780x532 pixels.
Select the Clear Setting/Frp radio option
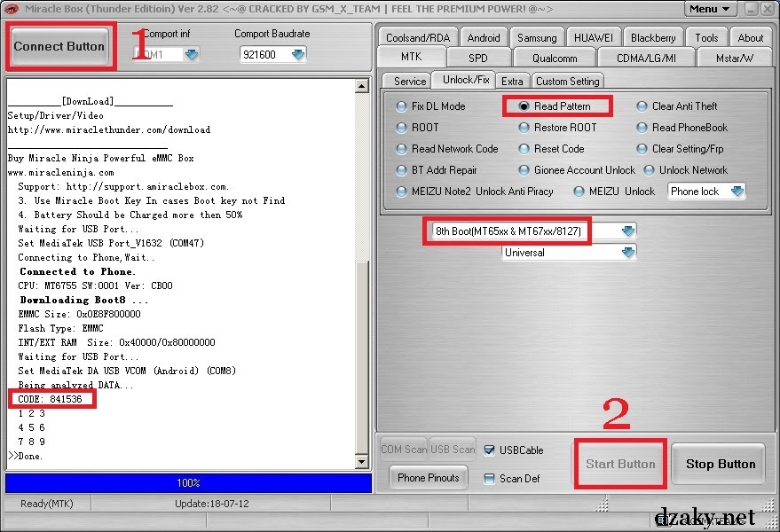[681, 149]
